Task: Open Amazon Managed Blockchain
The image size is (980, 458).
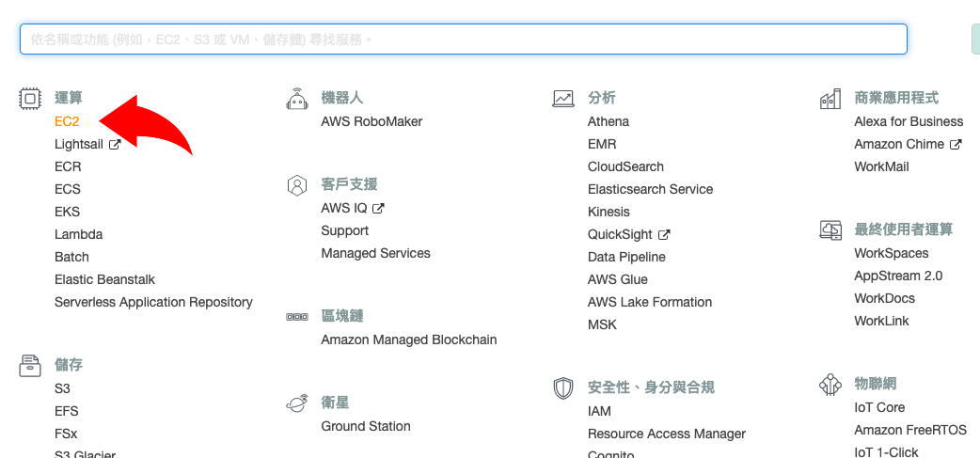Action: (409, 340)
